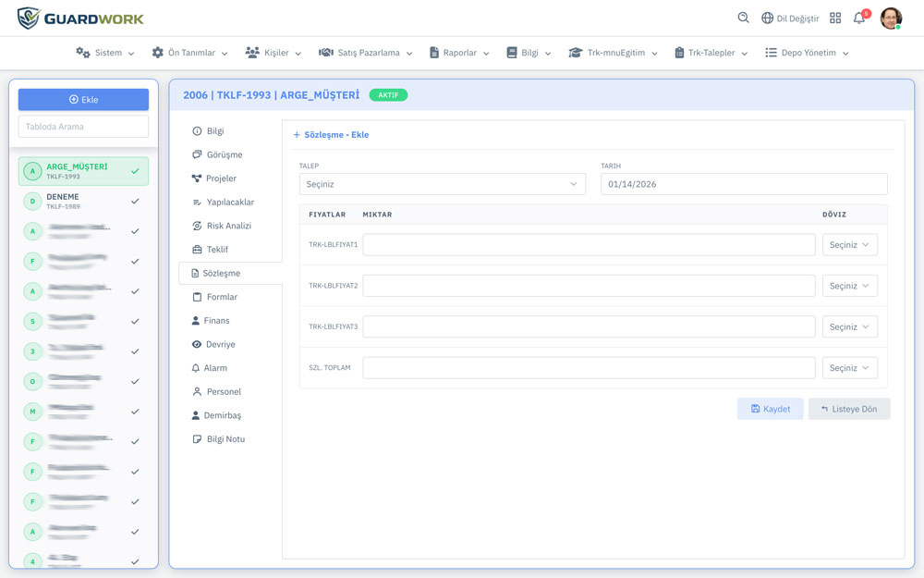
Task: Open the notifications bell
Action: pyautogui.click(x=859, y=18)
